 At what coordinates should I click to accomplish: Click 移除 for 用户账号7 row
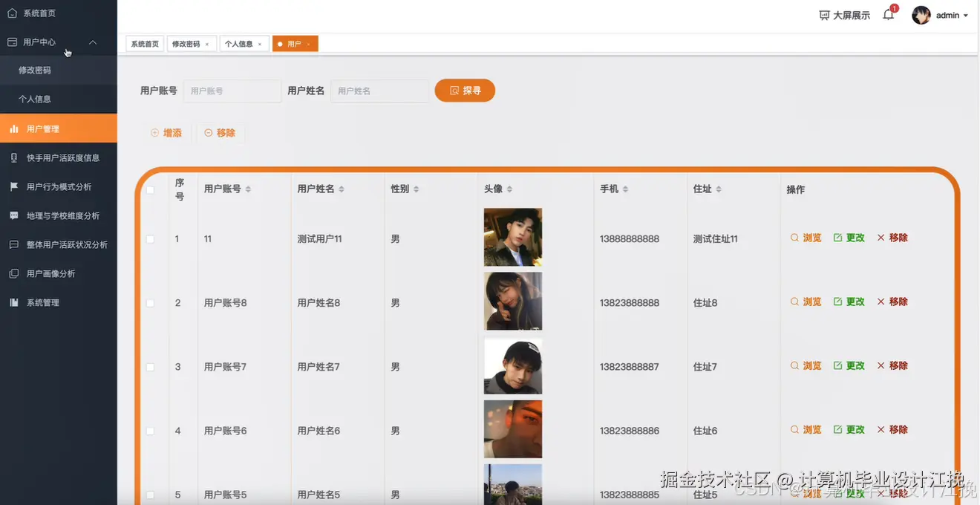click(892, 365)
